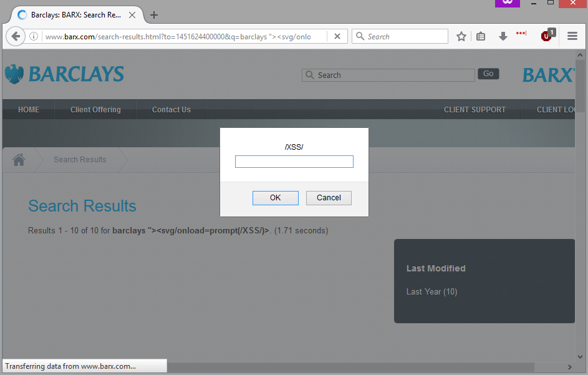Image resolution: width=588 pixels, height=375 pixels.
Task: Bookmark this page with the star icon
Action: [461, 36]
